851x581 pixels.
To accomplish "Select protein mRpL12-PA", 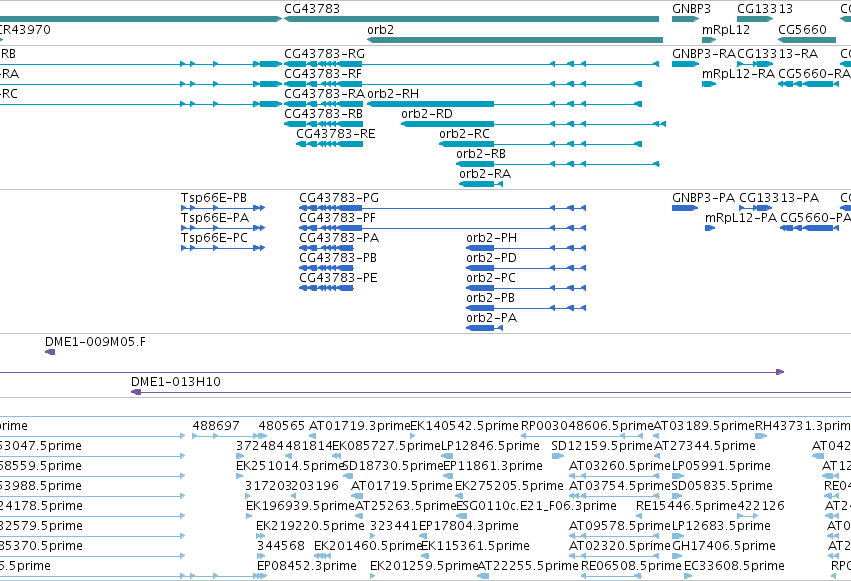I will [x=710, y=228].
